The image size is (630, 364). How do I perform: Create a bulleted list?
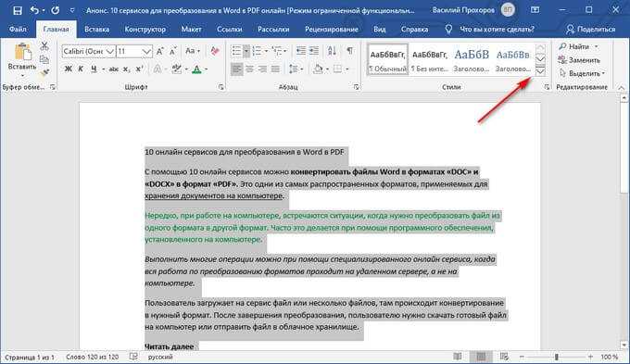tap(236, 51)
